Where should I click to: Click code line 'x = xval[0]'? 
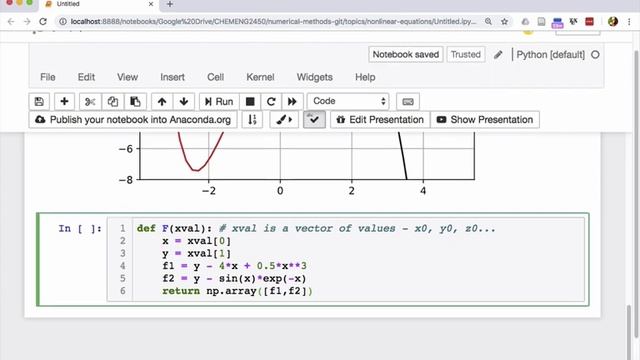(196, 241)
